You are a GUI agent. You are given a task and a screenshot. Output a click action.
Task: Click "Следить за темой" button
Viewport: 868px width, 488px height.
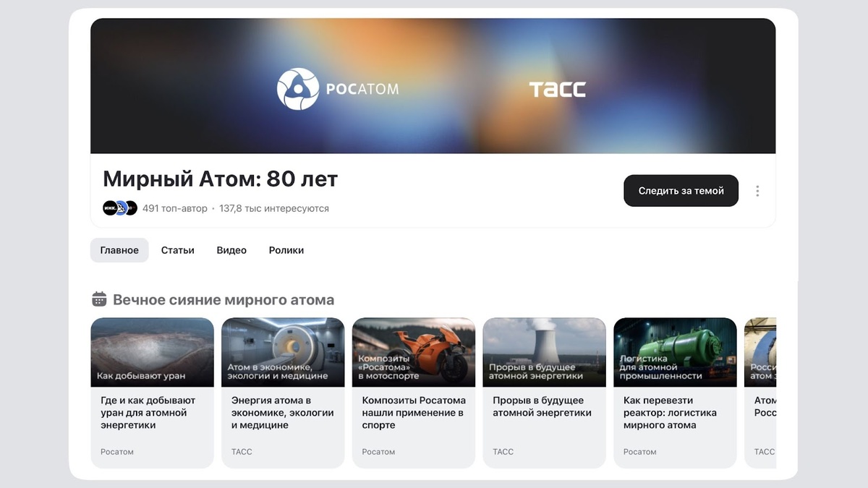pos(681,191)
